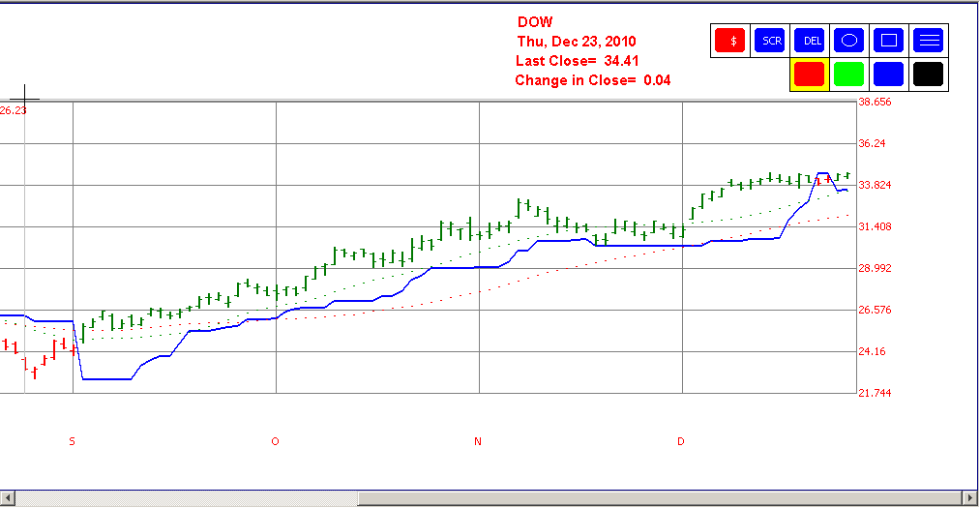Select the ellipse drawing tool

point(848,41)
